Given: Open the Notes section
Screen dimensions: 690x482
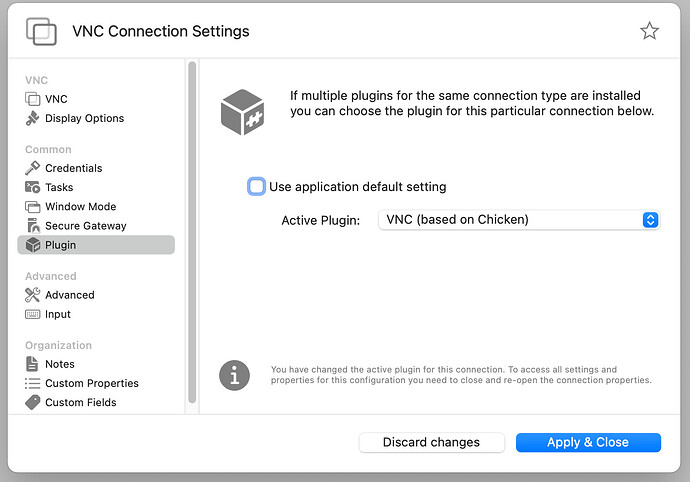Looking at the screenshot, I should point(59,364).
